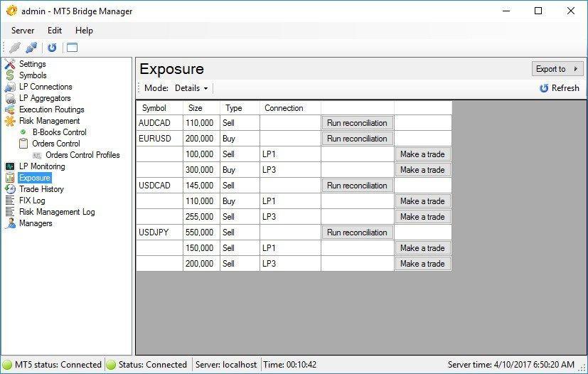Make a trade for USDCAD LP1 row
Image resolution: width=588 pixels, height=374 pixels.
point(422,201)
